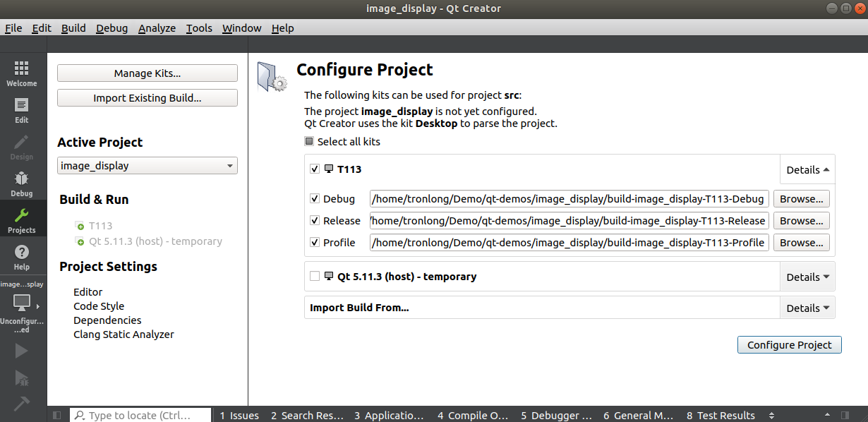Switch to Edit mode

point(22,110)
